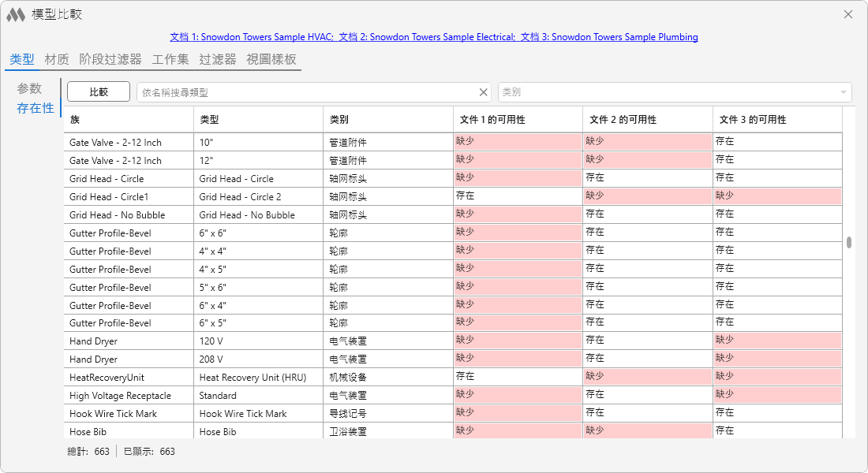The image size is (868, 473).
Task: Switch to the 材质 tab
Action: 57,59
